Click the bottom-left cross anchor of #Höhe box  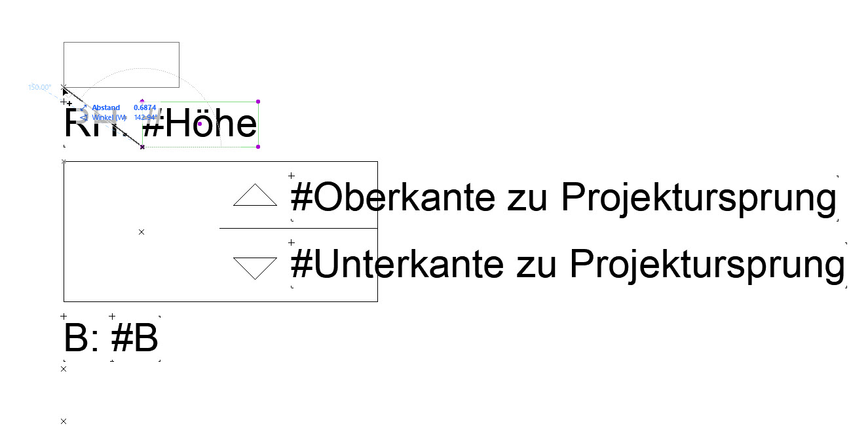[142, 147]
